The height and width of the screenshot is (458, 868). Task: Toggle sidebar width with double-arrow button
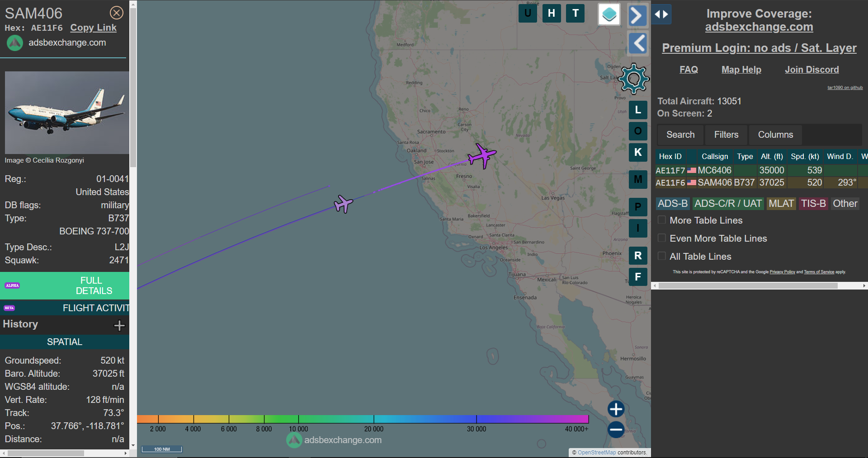pyautogui.click(x=661, y=14)
